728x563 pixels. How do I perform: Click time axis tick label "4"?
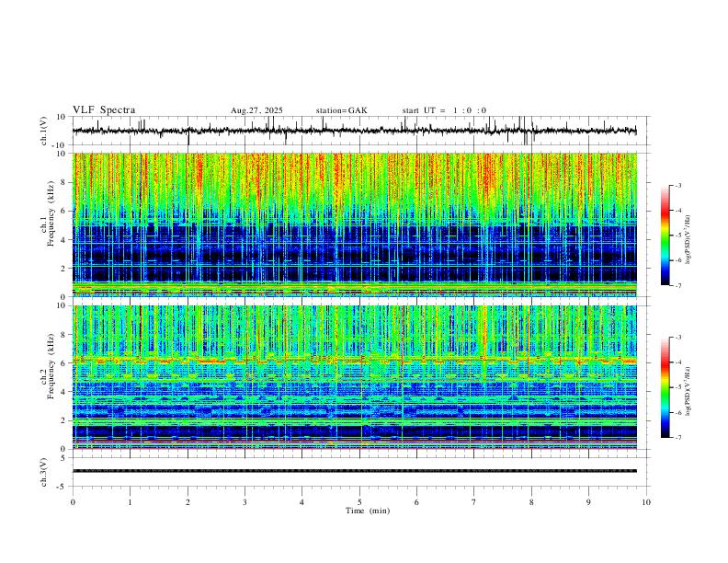301,502
